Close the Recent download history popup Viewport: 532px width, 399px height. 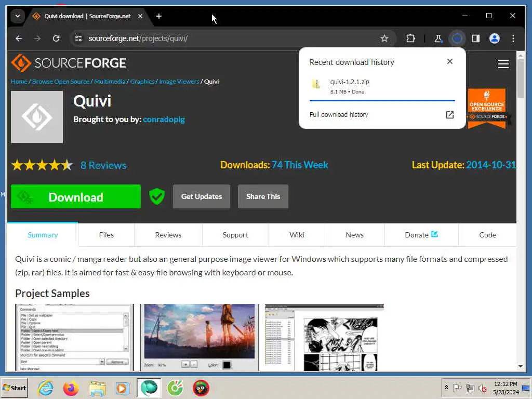[x=449, y=61]
